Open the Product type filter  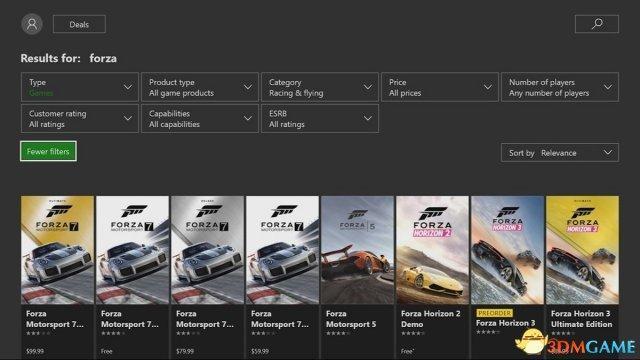(200, 87)
